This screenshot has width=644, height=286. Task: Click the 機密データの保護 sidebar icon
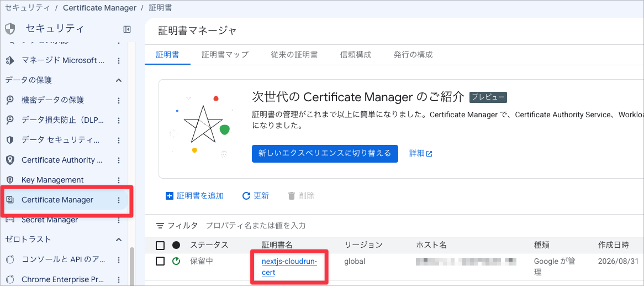pos(10,100)
